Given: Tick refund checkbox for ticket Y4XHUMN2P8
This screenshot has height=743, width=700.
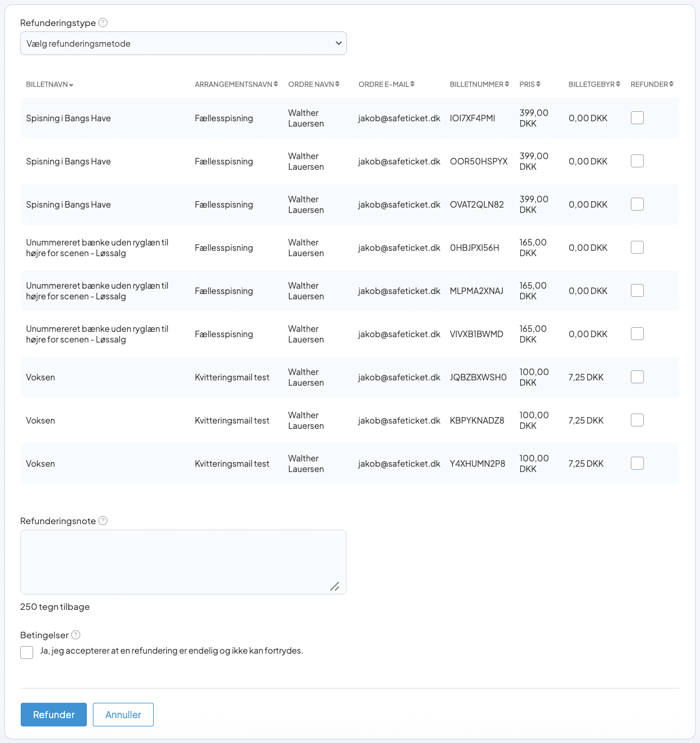Looking at the screenshot, I should click(x=637, y=463).
